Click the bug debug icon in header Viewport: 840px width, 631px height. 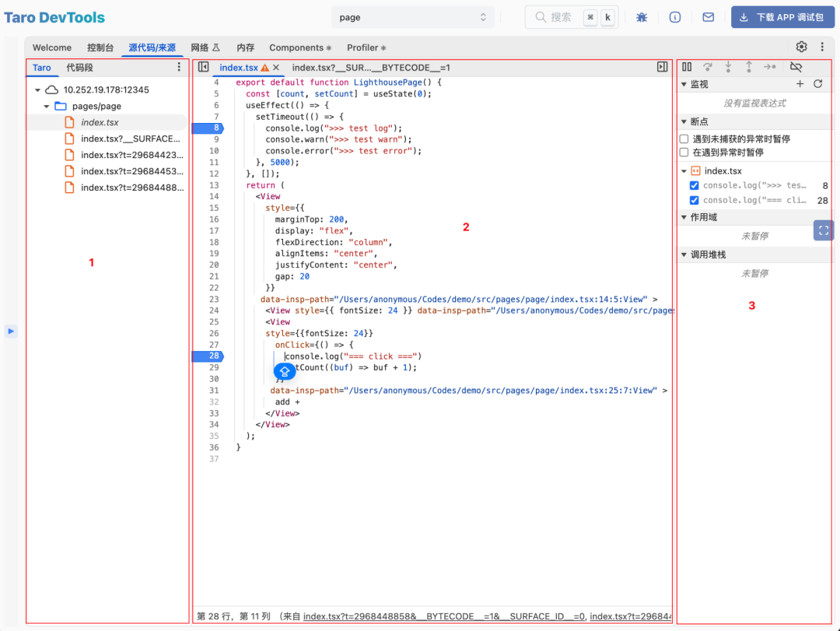(641, 17)
